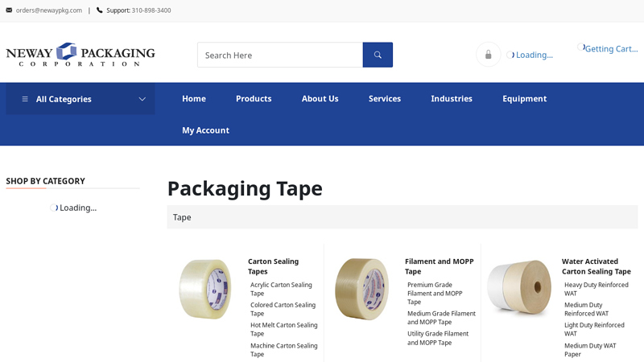Image resolution: width=644 pixels, height=362 pixels.
Task: Open the Industries menu item
Action: (x=452, y=98)
